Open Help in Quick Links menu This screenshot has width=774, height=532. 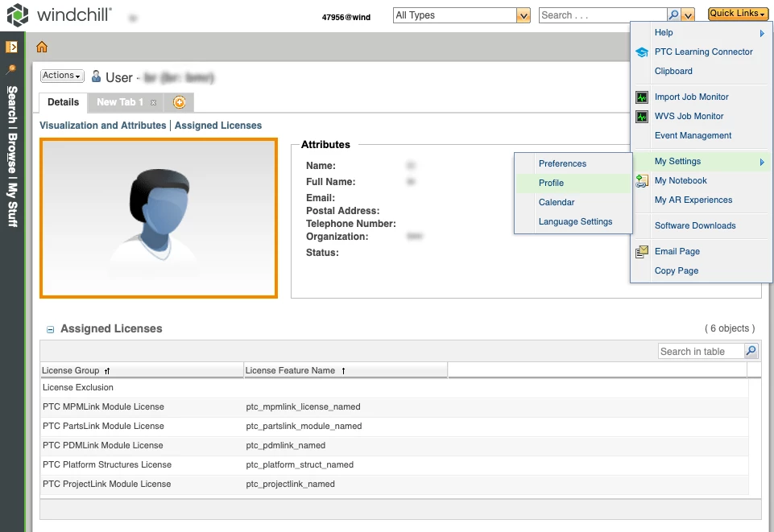pos(664,32)
